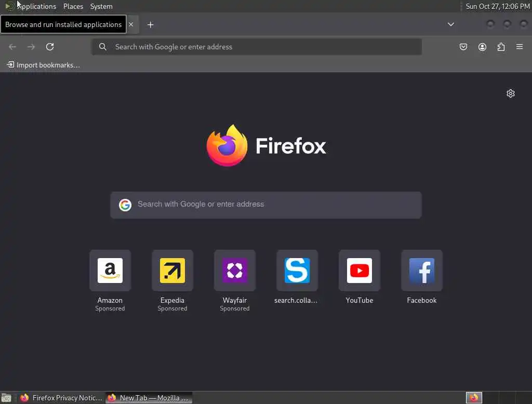Open the System menu

pos(101,6)
